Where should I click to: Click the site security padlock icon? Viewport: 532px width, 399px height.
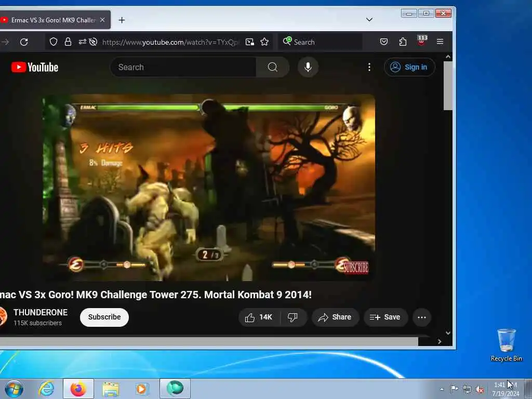pyautogui.click(x=68, y=42)
